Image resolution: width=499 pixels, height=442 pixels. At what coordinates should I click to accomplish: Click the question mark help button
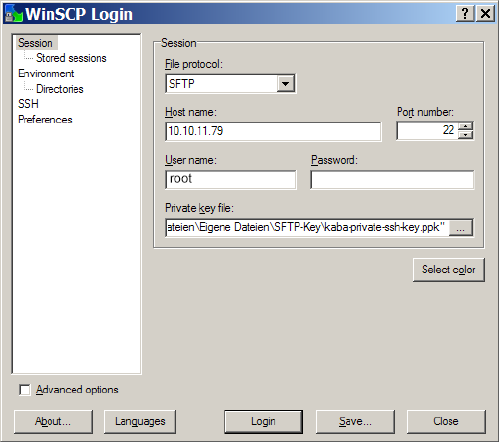point(465,14)
